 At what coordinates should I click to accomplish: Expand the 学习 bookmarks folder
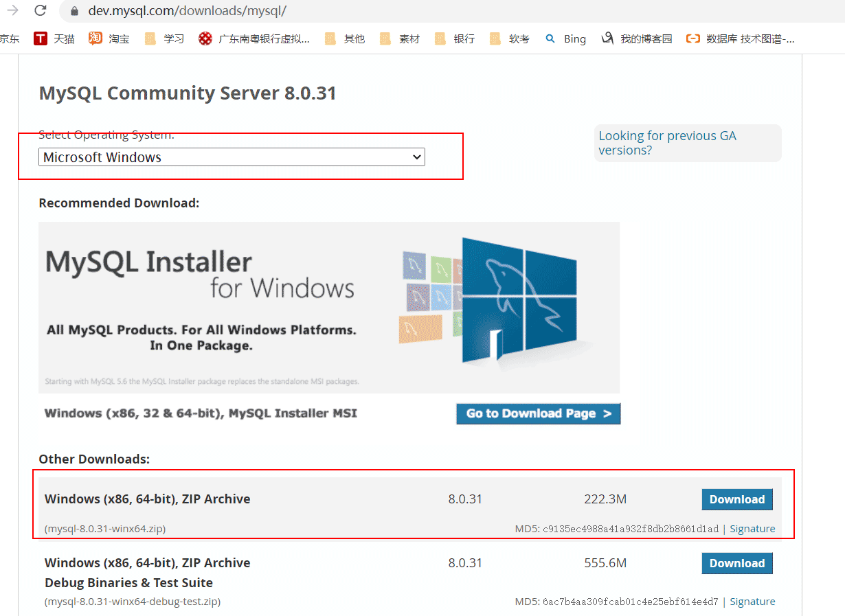150,38
